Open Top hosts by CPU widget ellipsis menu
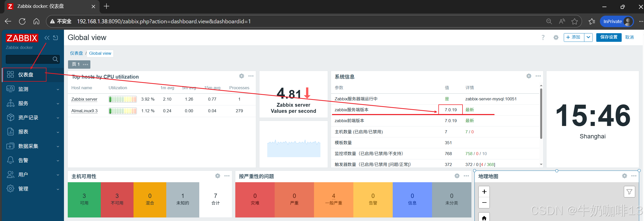 point(251,76)
